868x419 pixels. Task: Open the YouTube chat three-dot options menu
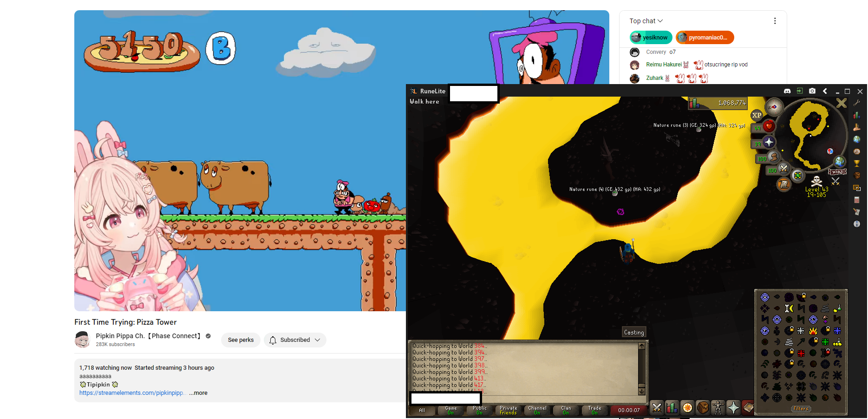(x=775, y=21)
